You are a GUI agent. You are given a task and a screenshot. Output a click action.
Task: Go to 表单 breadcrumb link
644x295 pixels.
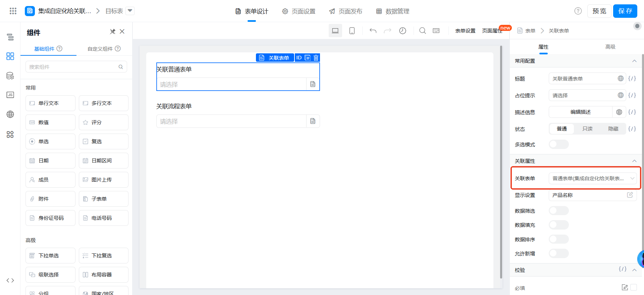(530, 31)
